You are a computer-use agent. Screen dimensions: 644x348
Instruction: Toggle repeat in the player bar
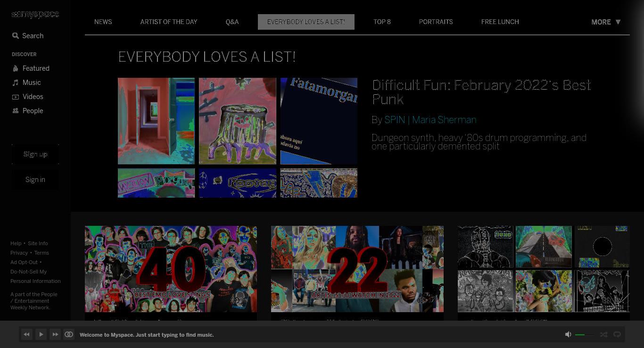click(x=617, y=334)
